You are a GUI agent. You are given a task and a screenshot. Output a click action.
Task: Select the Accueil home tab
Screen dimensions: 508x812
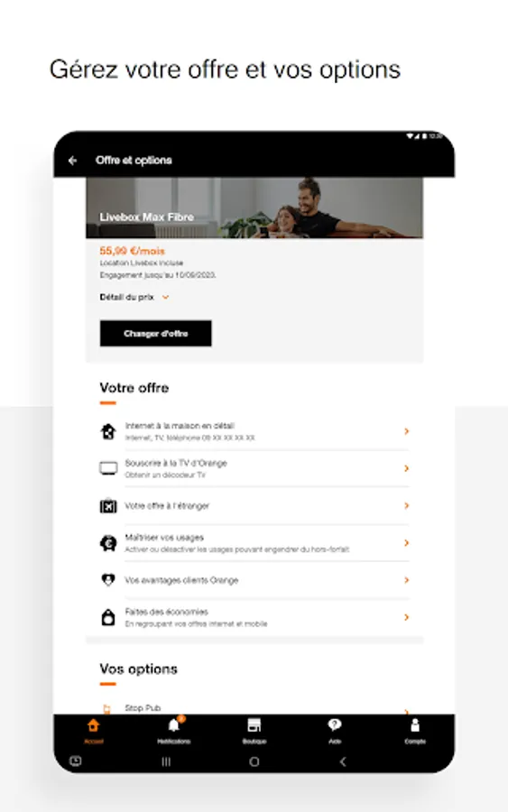coord(94,730)
